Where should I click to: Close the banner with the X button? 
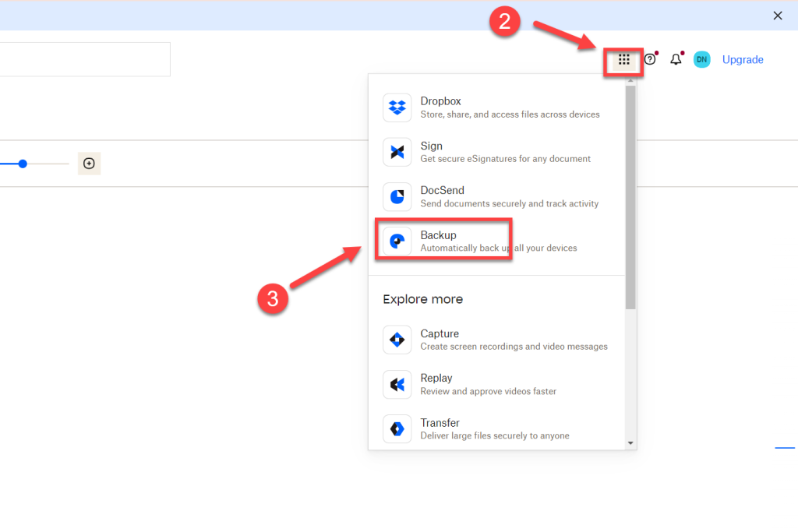coord(778,16)
